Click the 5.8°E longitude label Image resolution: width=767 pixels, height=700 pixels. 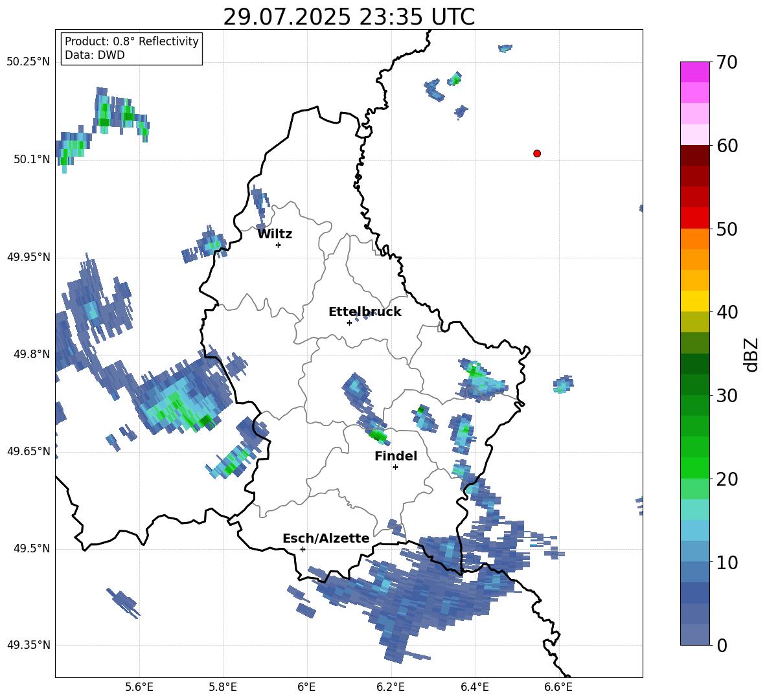point(223,687)
